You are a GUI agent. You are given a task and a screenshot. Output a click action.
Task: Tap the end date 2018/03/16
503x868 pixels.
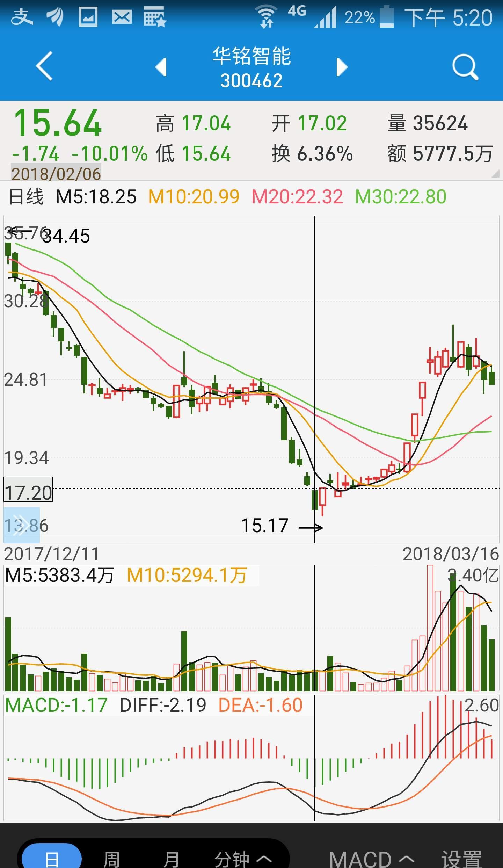pyautogui.click(x=451, y=554)
